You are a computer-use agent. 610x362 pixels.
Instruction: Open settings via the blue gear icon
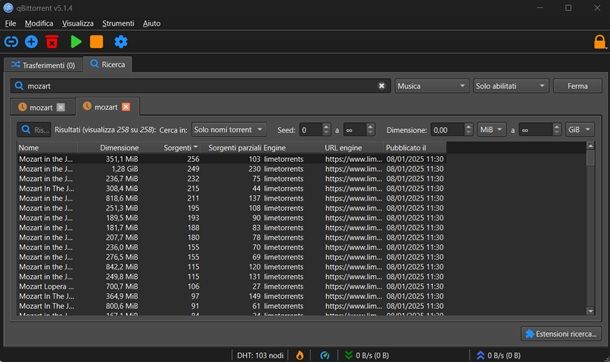[x=121, y=42]
